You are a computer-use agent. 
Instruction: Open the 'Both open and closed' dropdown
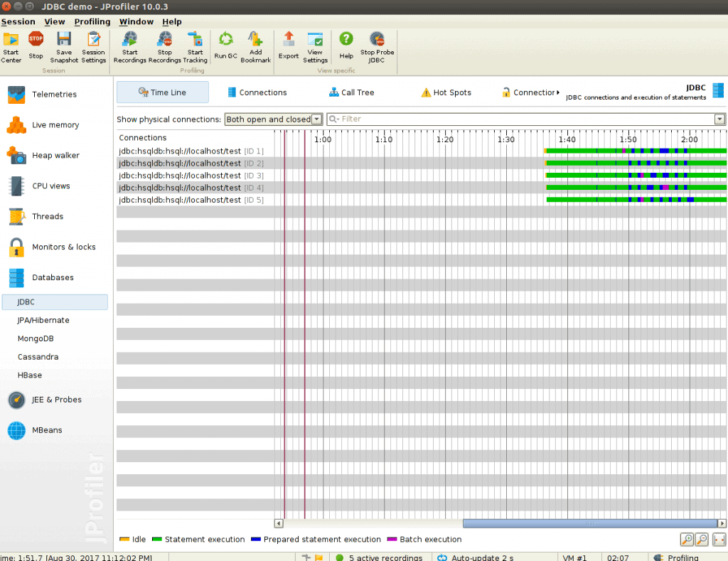274,119
